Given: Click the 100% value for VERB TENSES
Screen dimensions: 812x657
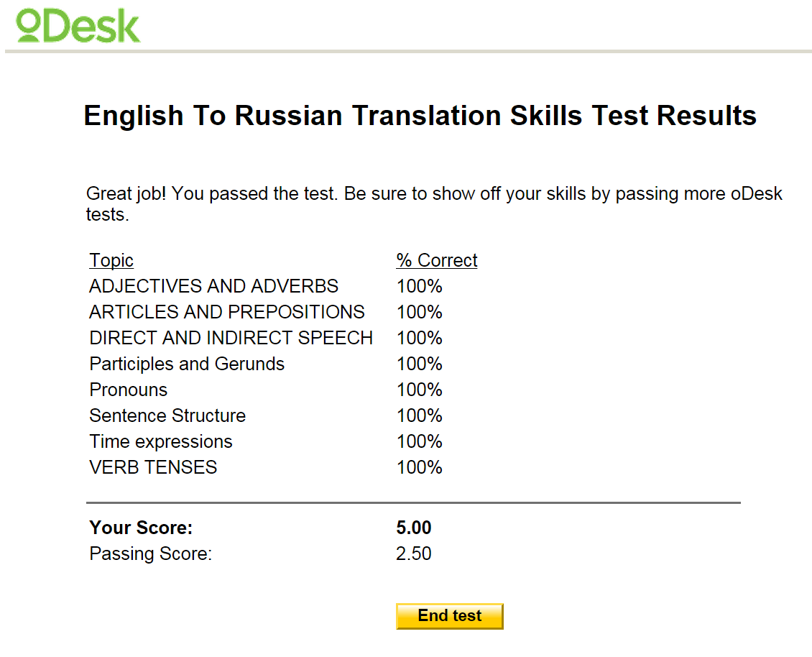Looking at the screenshot, I should (x=419, y=467).
